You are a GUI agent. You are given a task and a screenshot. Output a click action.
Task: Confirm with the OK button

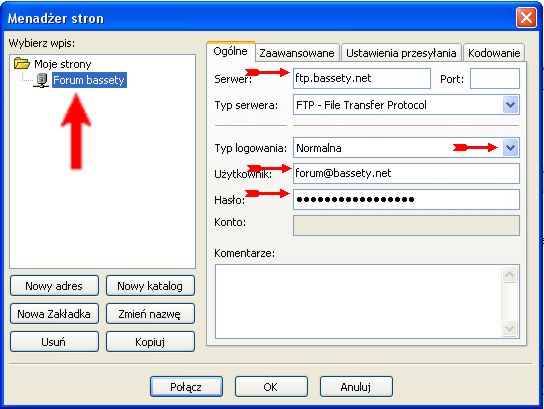(x=271, y=386)
